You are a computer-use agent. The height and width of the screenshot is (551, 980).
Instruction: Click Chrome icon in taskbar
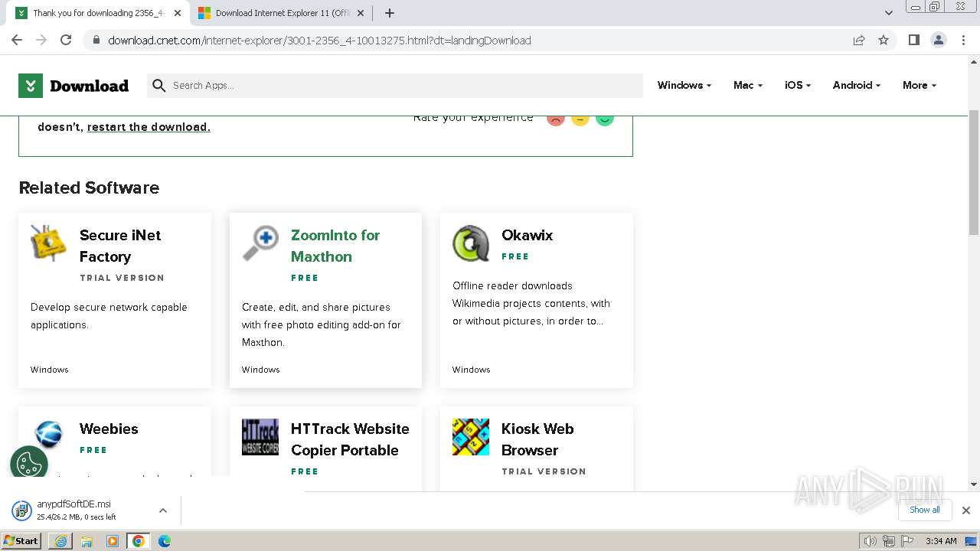click(139, 541)
